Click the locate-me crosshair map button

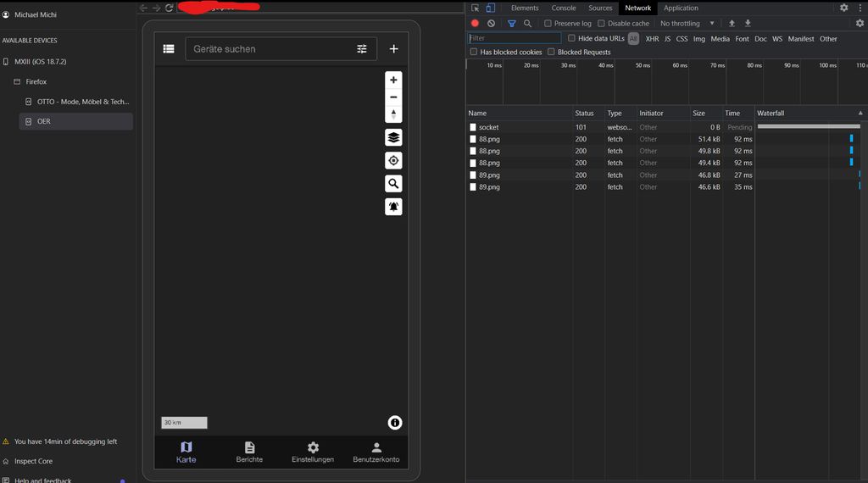click(393, 161)
